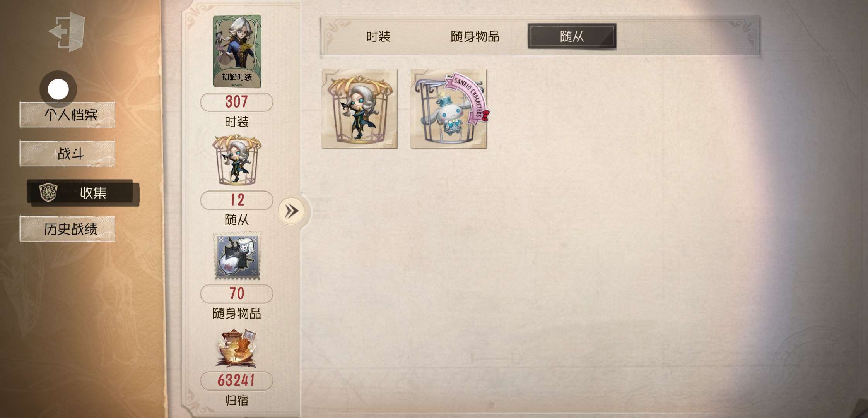Click the 12 follower count
The height and width of the screenshot is (418, 868).
click(237, 200)
